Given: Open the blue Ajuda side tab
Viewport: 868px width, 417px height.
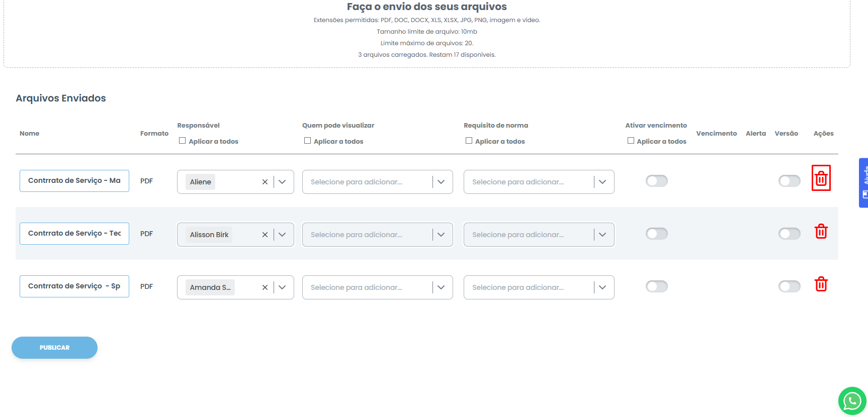Looking at the screenshot, I should tap(863, 182).
